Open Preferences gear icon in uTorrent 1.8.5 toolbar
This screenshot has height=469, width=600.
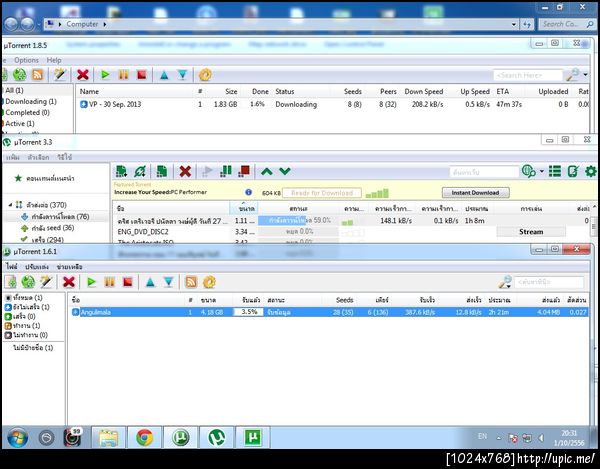205,75
